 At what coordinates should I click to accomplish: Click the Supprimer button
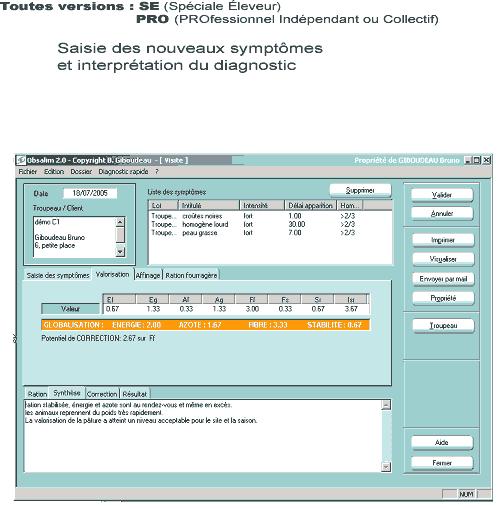click(360, 191)
